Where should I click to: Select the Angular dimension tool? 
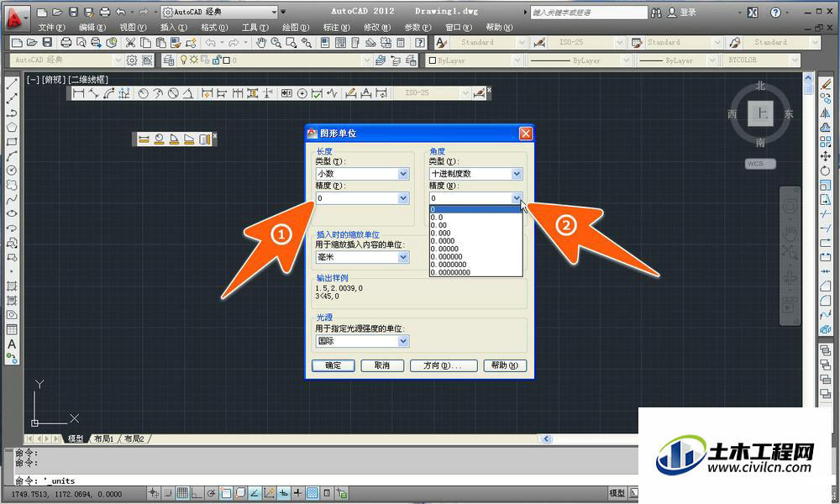pyautogui.click(x=188, y=93)
